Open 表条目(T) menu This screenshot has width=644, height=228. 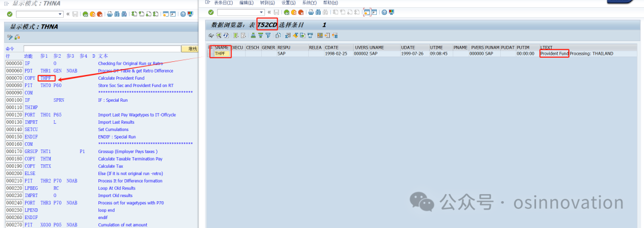pos(223,2)
